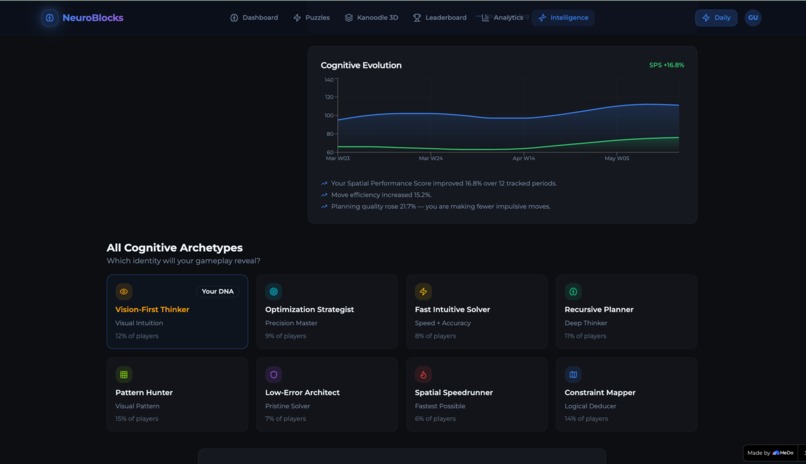The image size is (806, 464).
Task: Open the Puzzles tab
Action: pyautogui.click(x=312, y=18)
